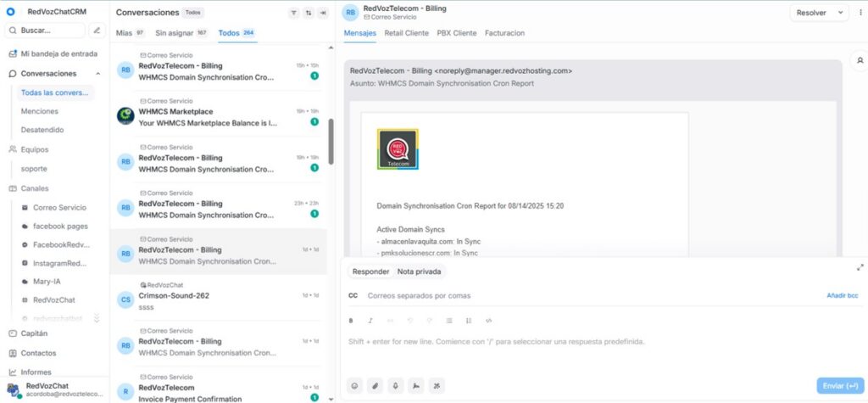The height and width of the screenshot is (403, 868).
Task: Insert a numbered list in reply
Action: 469,321
